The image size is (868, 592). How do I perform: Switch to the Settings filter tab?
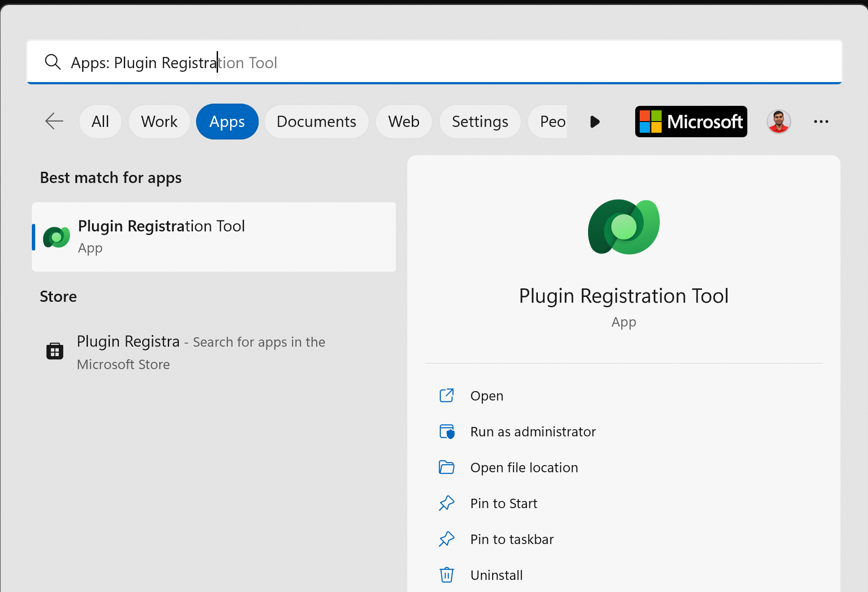pos(480,122)
